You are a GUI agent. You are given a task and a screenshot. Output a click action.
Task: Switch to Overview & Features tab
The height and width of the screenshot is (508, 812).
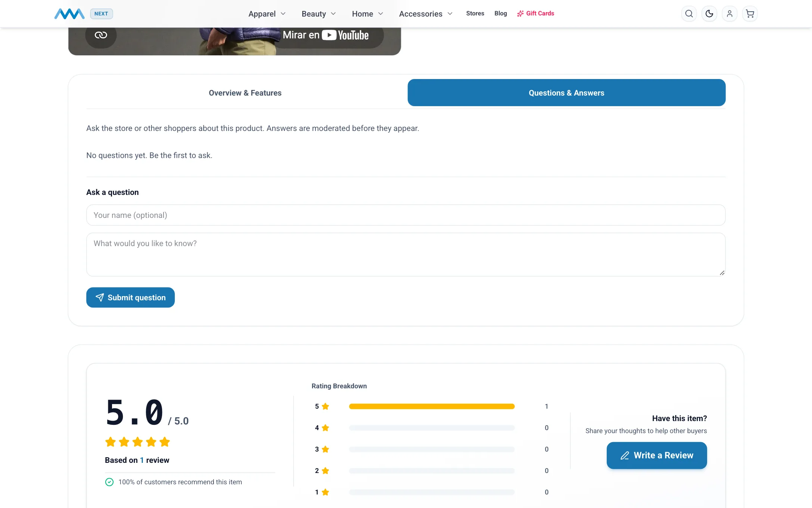[x=245, y=93]
